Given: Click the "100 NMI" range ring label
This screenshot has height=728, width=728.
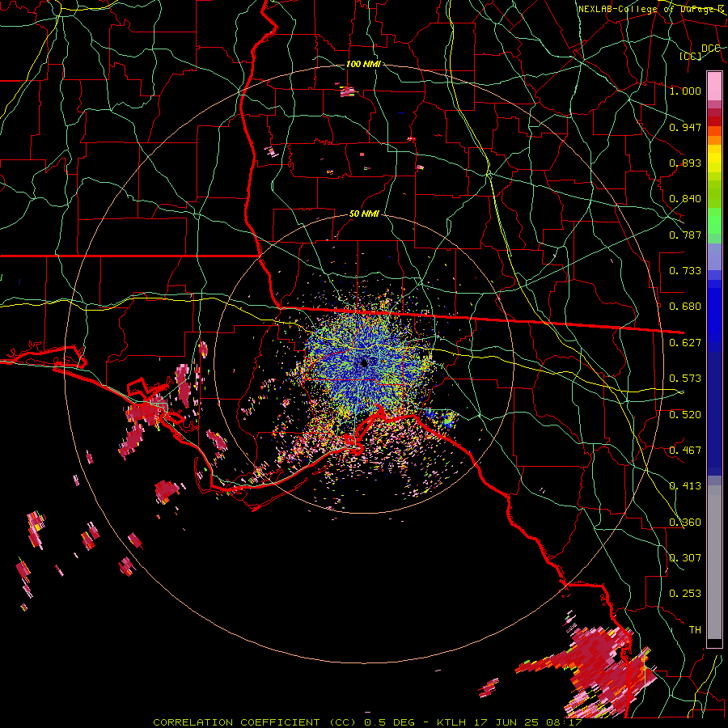Looking at the screenshot, I should click(363, 64).
